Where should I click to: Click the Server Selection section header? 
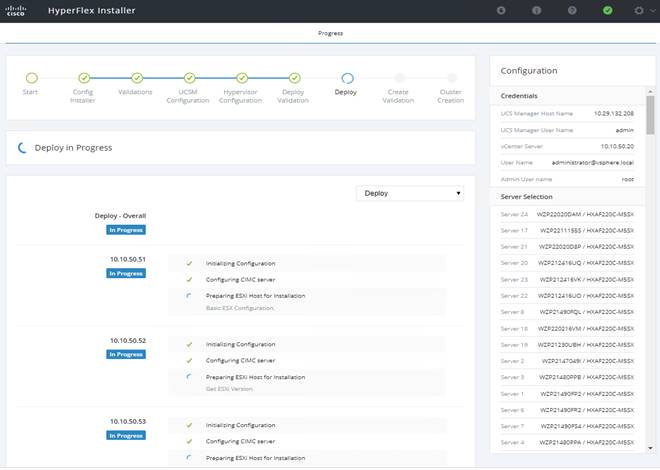pos(567,196)
